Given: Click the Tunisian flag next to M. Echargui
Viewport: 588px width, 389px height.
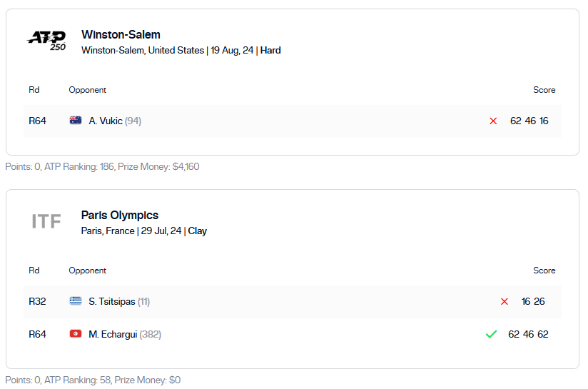Looking at the screenshot, I should (x=76, y=334).
